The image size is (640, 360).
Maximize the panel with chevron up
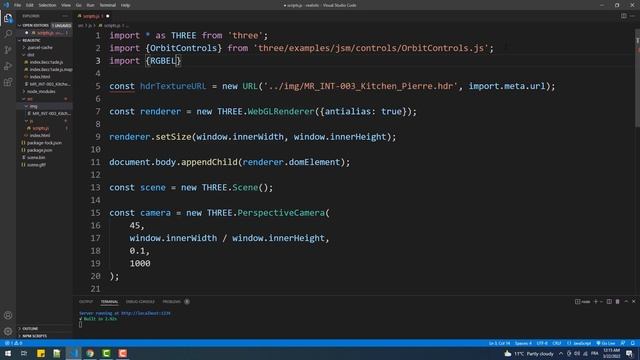pyautogui.click(x=626, y=302)
